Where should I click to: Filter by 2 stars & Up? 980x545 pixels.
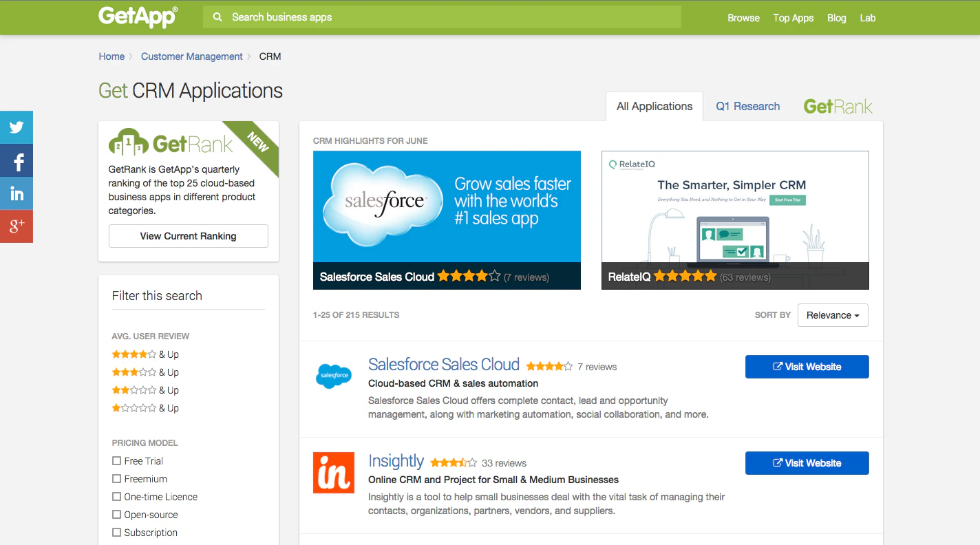click(145, 390)
